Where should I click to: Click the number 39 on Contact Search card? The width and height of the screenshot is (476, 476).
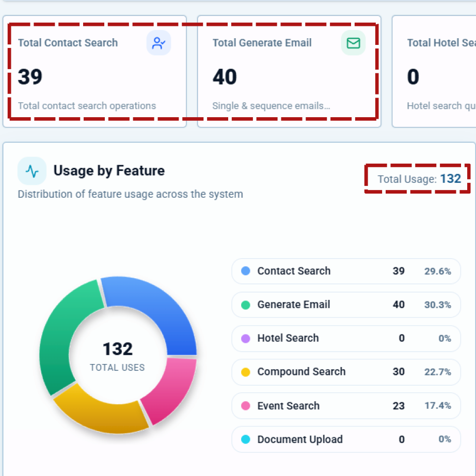pyautogui.click(x=30, y=76)
